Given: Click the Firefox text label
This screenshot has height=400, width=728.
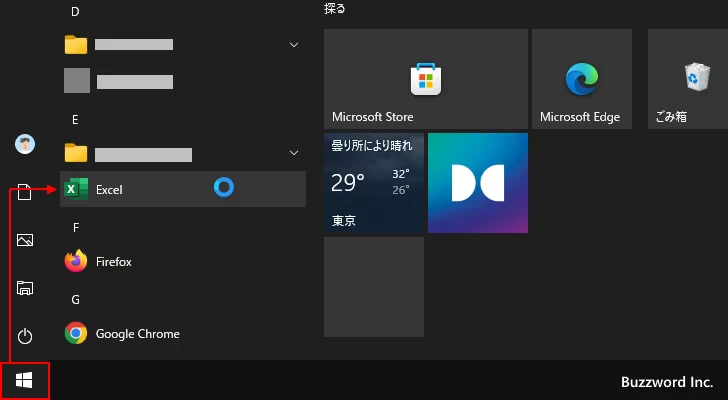Looking at the screenshot, I should (x=114, y=262).
